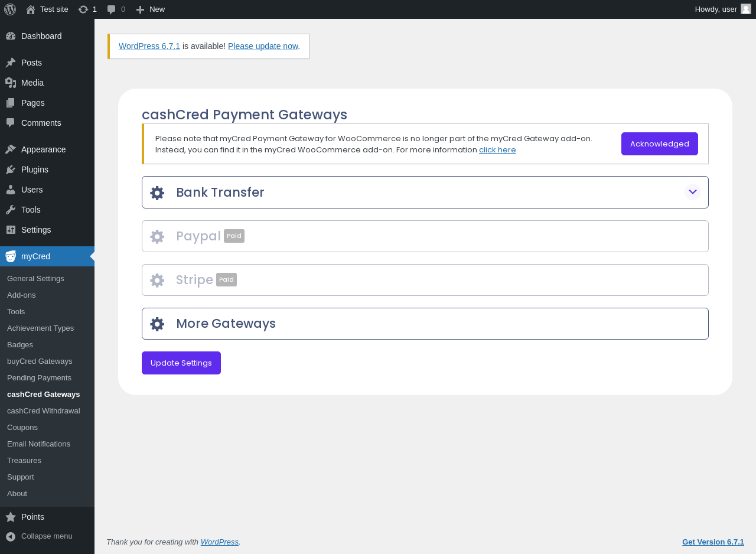Open myCred General Settings

tap(47, 278)
